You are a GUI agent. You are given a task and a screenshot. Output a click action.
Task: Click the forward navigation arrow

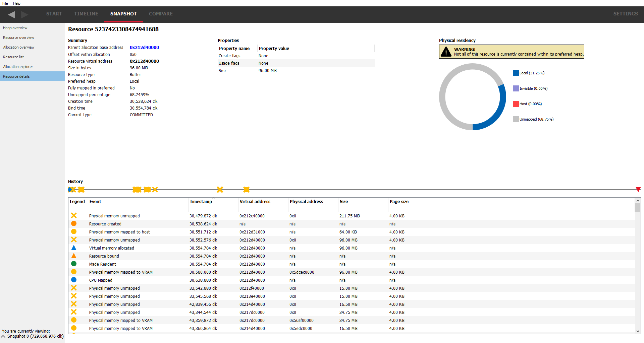[24, 14]
